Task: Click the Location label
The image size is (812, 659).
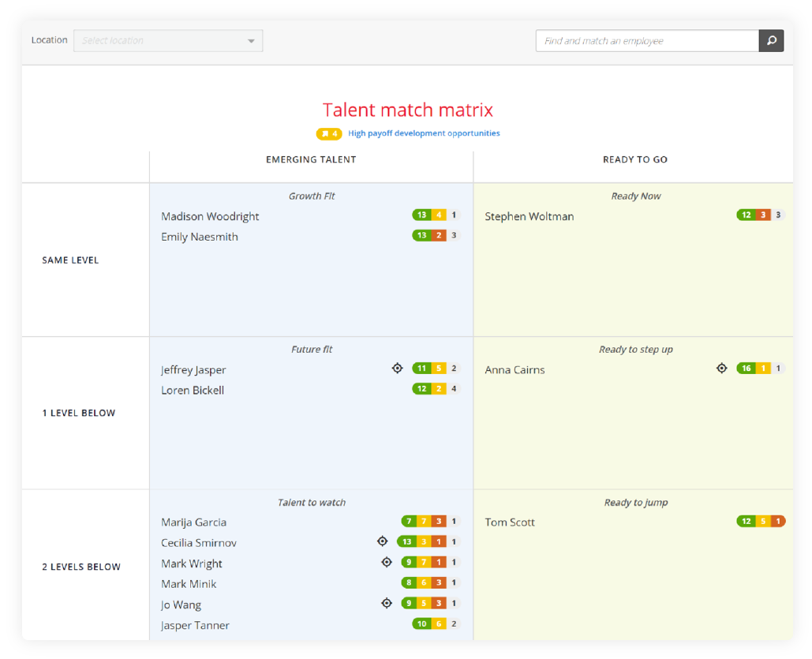Action: tap(49, 40)
